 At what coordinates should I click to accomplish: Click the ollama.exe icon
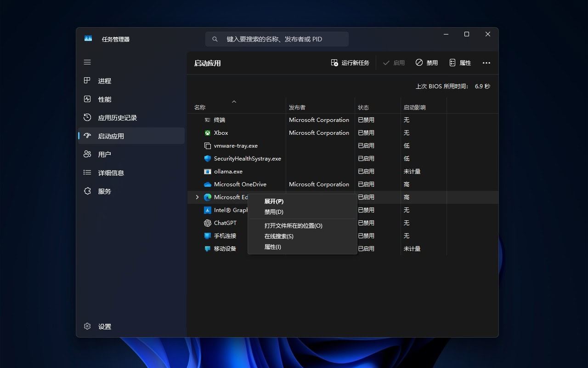point(208,171)
